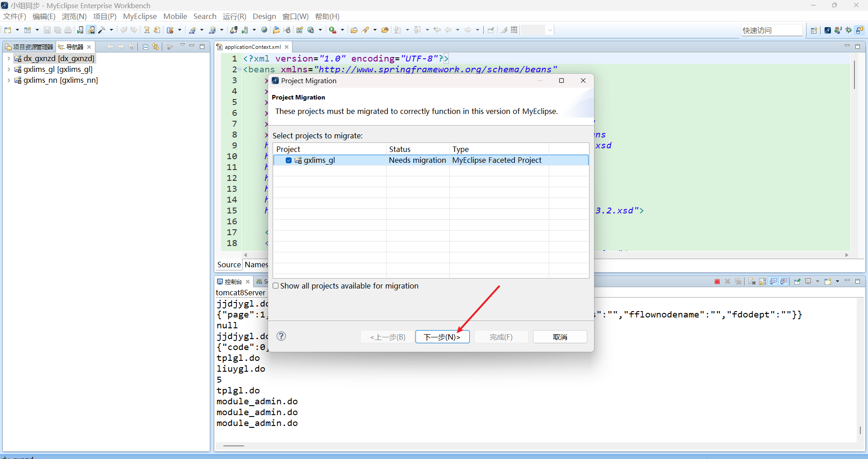
Task: Click the 快速访问 quick access field
Action: point(772,30)
